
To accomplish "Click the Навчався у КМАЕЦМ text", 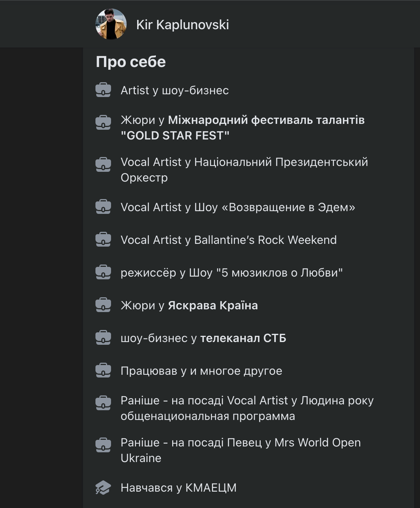I will (178, 488).
